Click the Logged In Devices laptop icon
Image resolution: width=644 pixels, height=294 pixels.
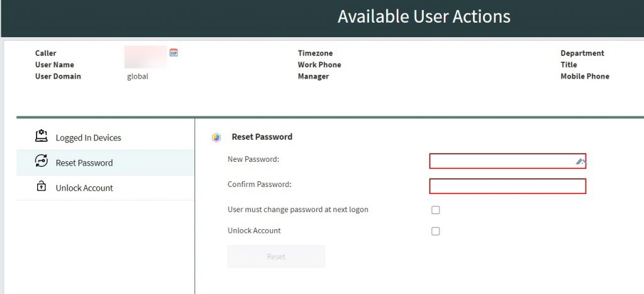click(x=41, y=136)
